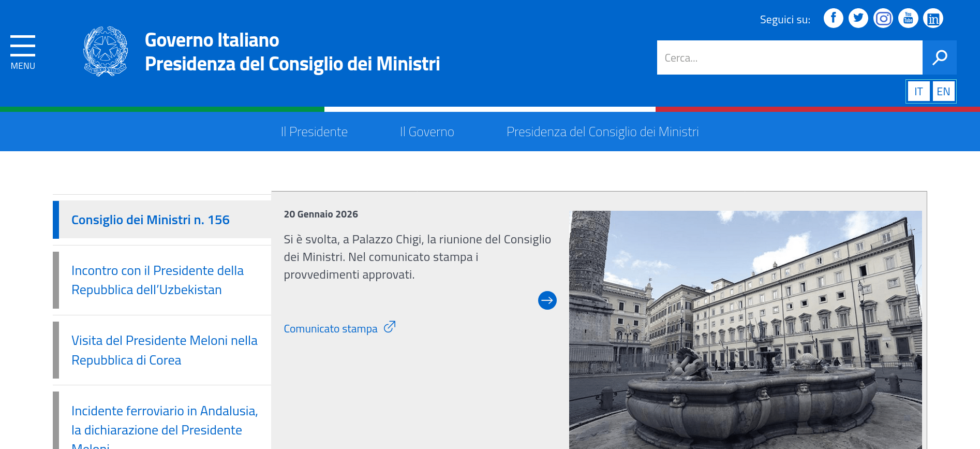Open the hamburger MENU
Viewport: 980px width, 449px height.
click(23, 52)
